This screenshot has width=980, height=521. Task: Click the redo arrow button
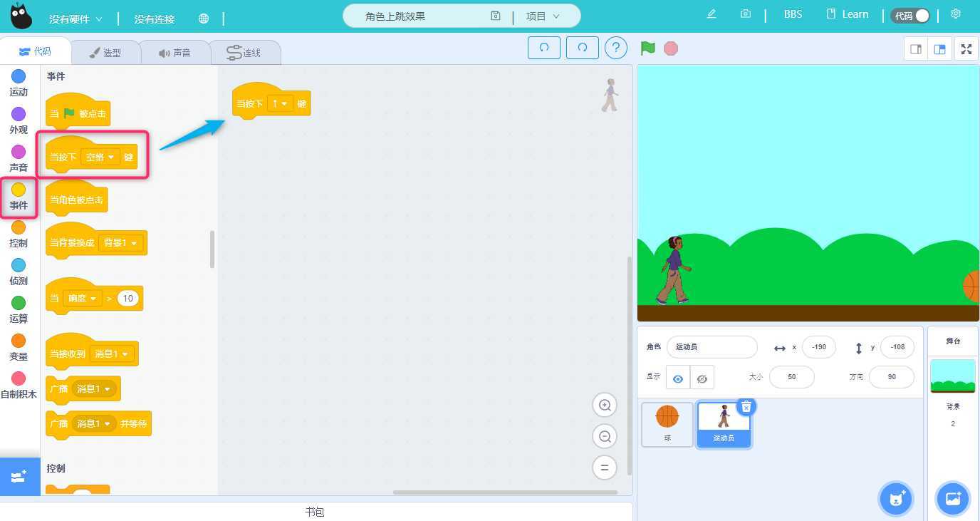[x=583, y=48]
